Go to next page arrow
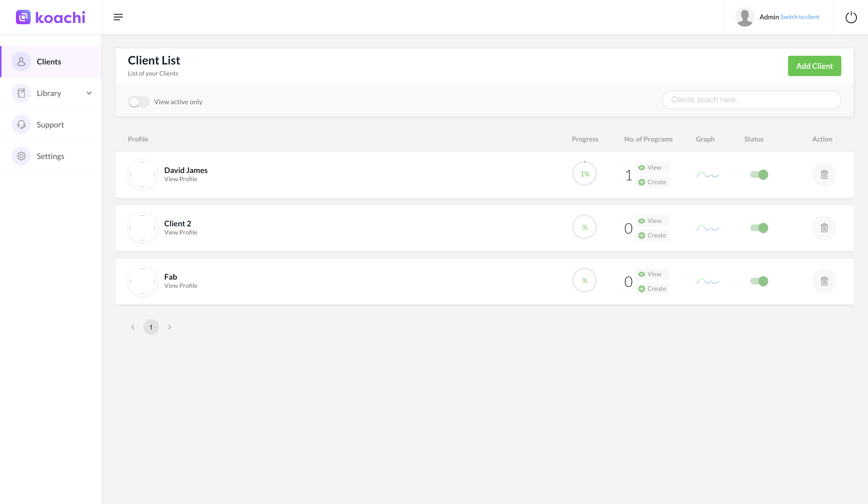Viewport: 868px width, 504px height. point(169,327)
